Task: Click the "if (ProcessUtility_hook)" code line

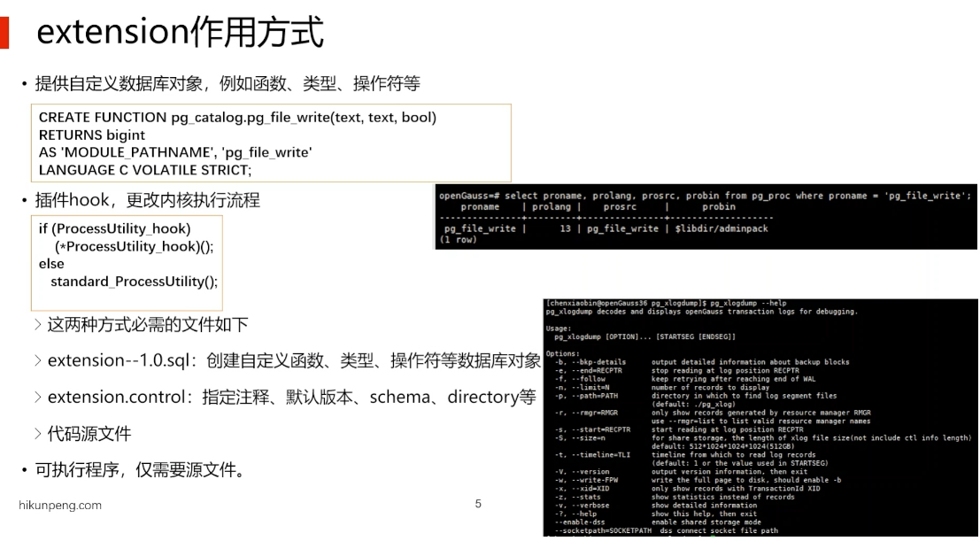Action: click(x=115, y=229)
